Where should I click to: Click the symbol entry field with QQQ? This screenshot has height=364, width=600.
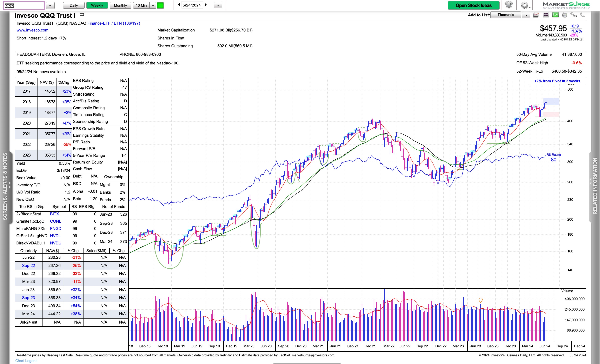point(24,5)
